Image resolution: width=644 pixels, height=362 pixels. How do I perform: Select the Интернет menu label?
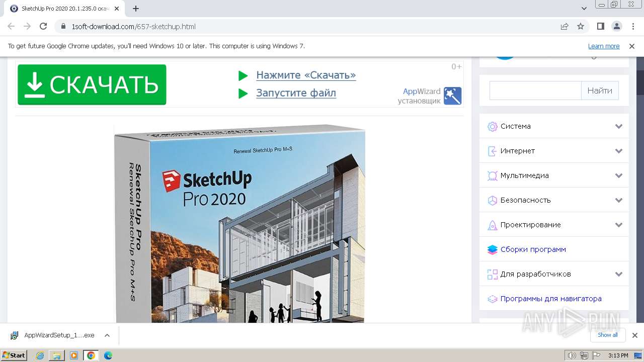518,151
